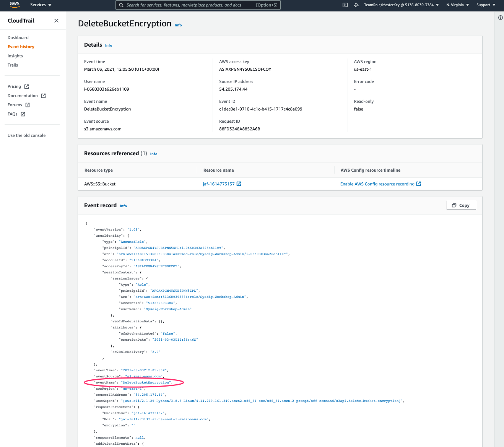The image size is (504, 447).
Task: Switch with Use the old console
Action: (26, 135)
